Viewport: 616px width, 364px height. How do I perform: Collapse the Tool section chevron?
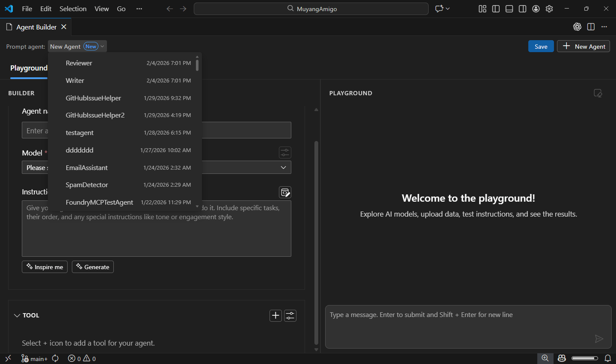pyautogui.click(x=17, y=315)
